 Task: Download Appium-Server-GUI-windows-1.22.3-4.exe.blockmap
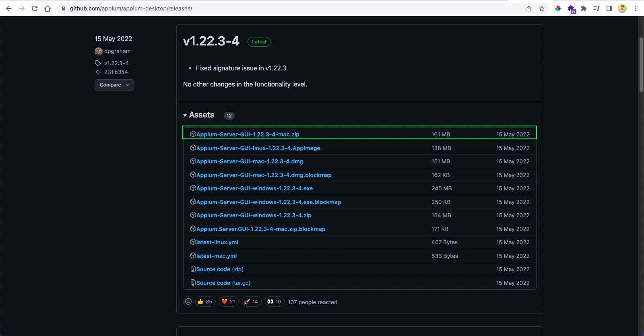268,202
